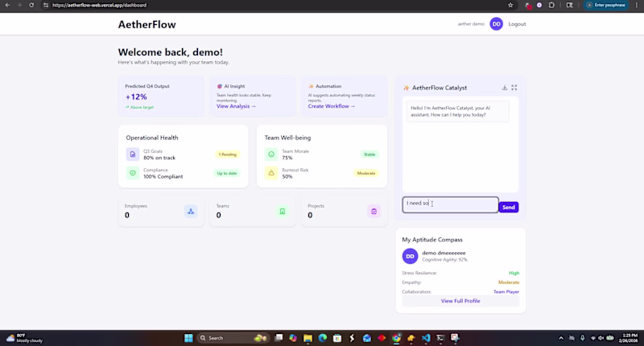Click the Q3 Goals document icon
644x346 pixels.
click(133, 154)
